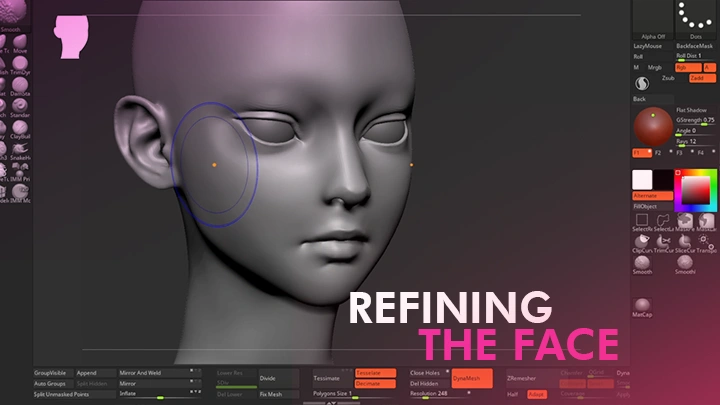Viewport: 720px width, 405px height.
Task: Click the Tesselate button
Action: [x=375, y=373]
